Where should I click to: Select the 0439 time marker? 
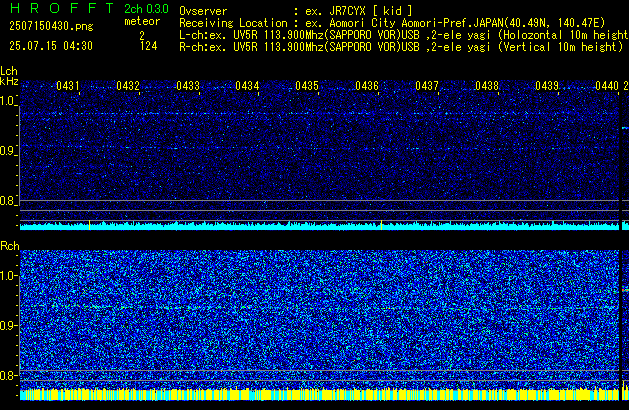pos(547,86)
